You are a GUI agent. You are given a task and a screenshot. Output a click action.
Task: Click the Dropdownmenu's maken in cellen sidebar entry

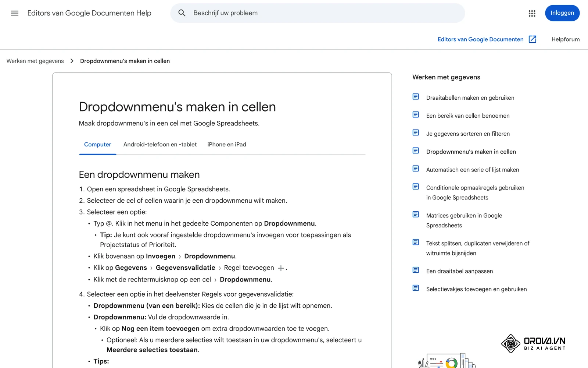pos(471,152)
